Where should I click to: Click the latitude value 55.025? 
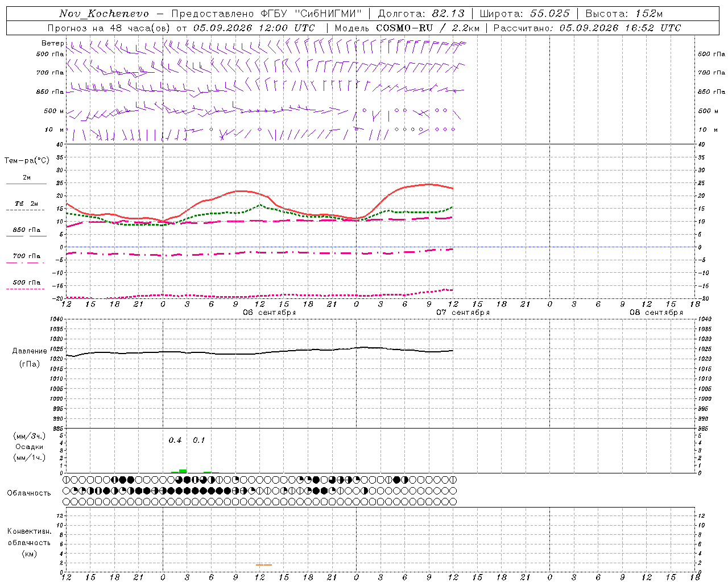550,14
